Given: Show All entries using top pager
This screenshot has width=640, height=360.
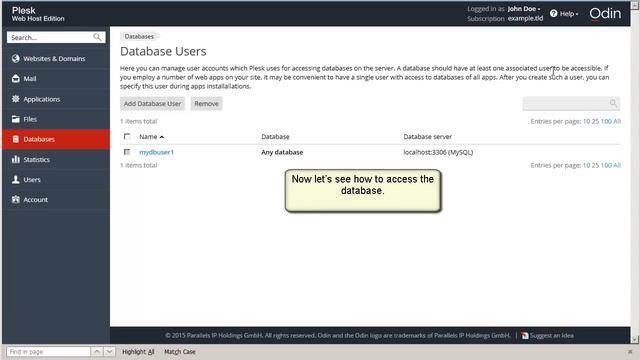Looking at the screenshot, I should coord(617,121).
